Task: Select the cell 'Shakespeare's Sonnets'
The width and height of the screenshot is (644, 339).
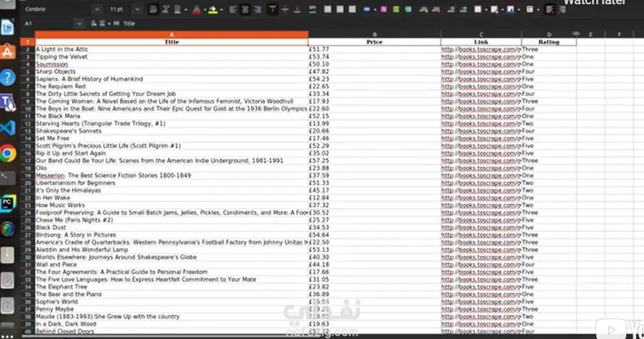Action: click(171, 131)
